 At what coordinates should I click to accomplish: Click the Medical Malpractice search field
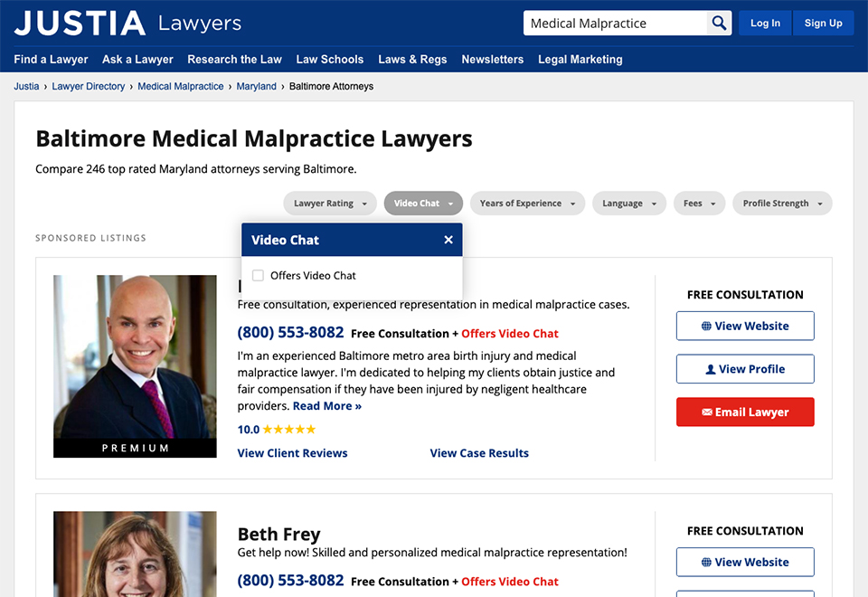coord(615,24)
